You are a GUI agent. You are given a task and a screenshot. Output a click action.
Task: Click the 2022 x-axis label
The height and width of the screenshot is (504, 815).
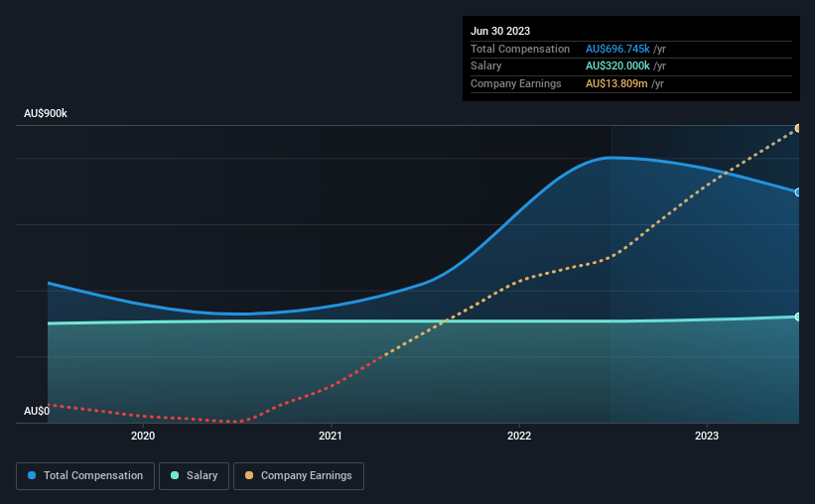(519, 436)
